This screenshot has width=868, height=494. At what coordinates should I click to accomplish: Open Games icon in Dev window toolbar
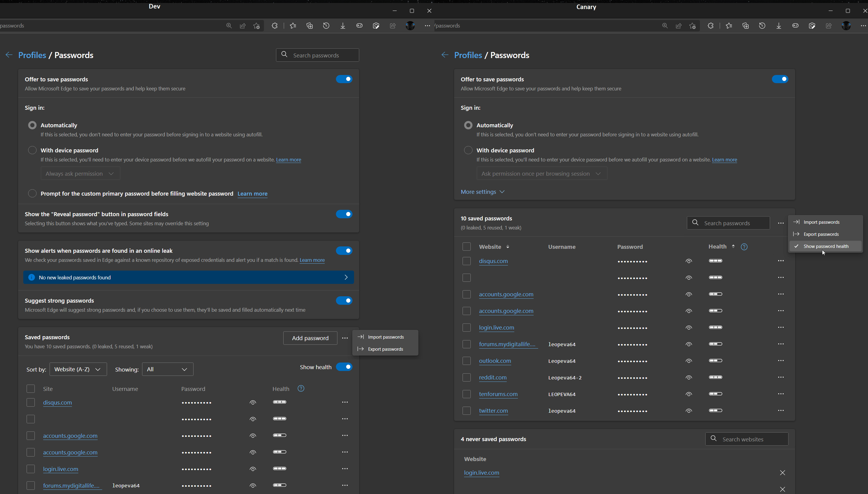pos(359,25)
